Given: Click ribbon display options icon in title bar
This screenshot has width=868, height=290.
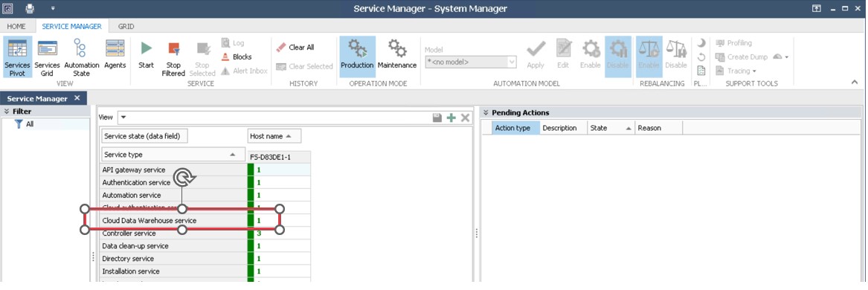Looking at the screenshot, I should tap(817, 8).
